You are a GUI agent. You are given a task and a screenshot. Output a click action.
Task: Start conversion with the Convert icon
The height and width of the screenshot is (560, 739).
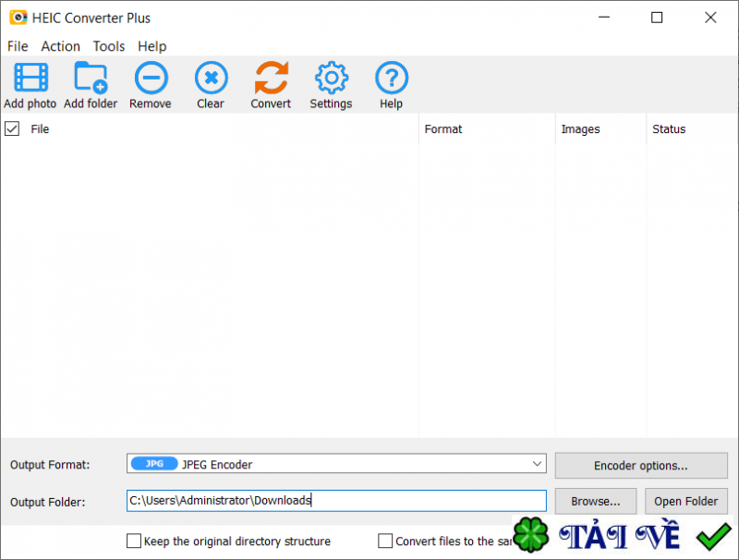(x=271, y=78)
